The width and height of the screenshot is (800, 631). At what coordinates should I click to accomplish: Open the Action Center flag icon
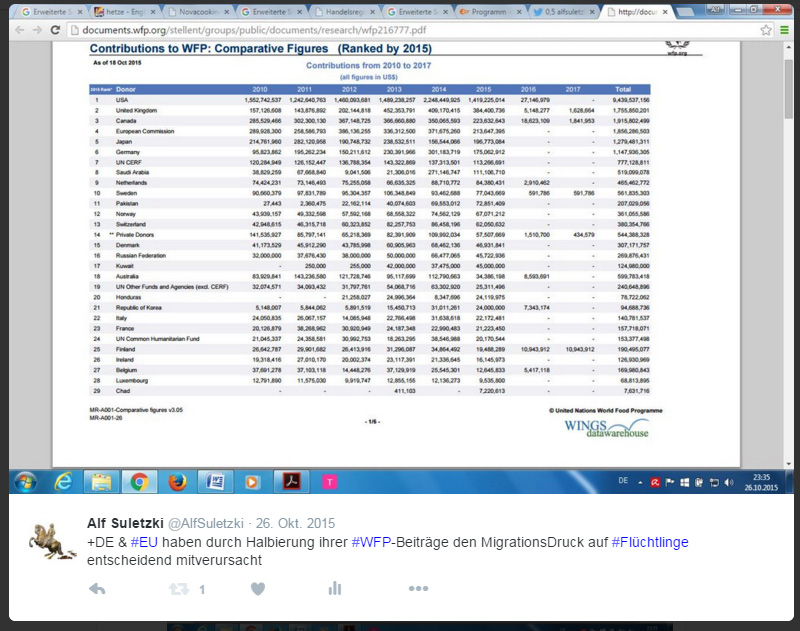pyautogui.click(x=669, y=482)
